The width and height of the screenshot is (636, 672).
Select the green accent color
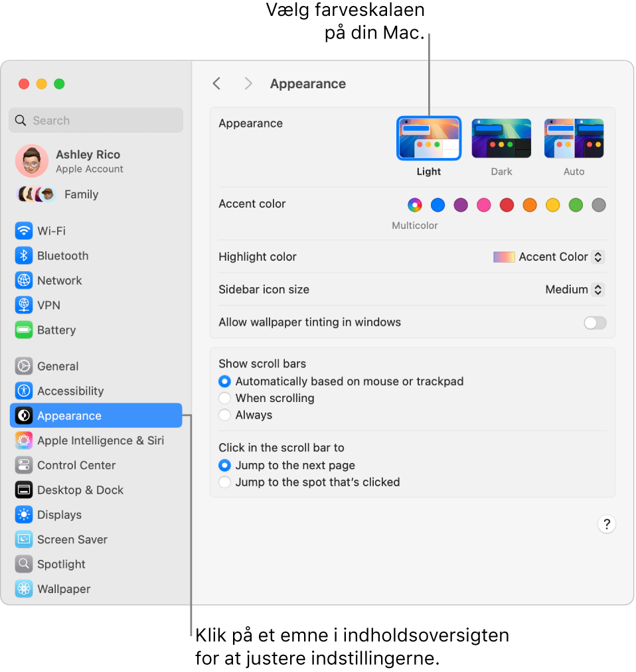(x=576, y=205)
